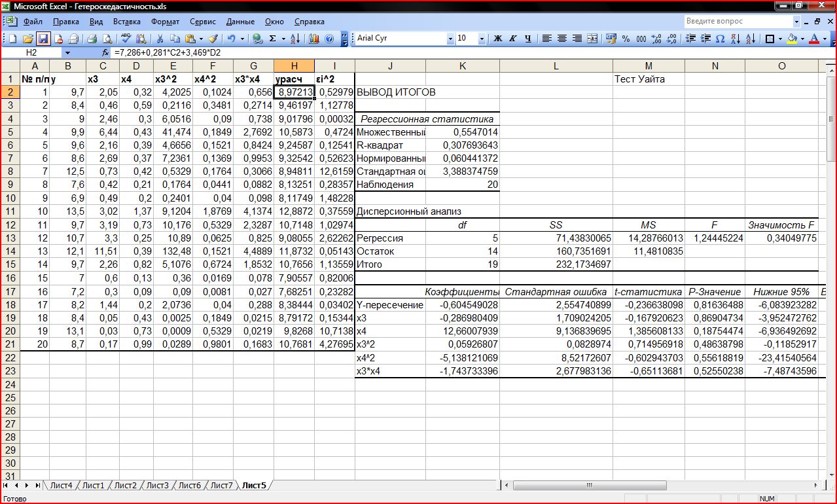Save the workbook with the floppy icon
The image size is (837, 504).
pyautogui.click(x=43, y=39)
